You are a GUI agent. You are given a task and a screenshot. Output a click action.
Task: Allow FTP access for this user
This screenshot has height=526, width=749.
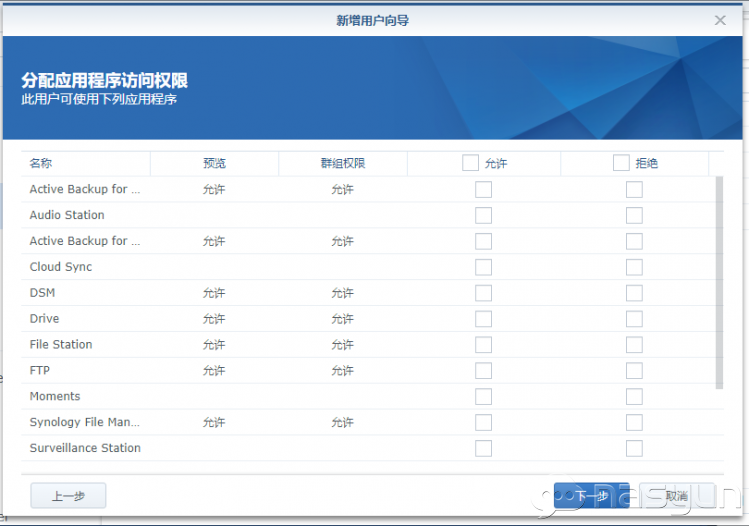483,370
